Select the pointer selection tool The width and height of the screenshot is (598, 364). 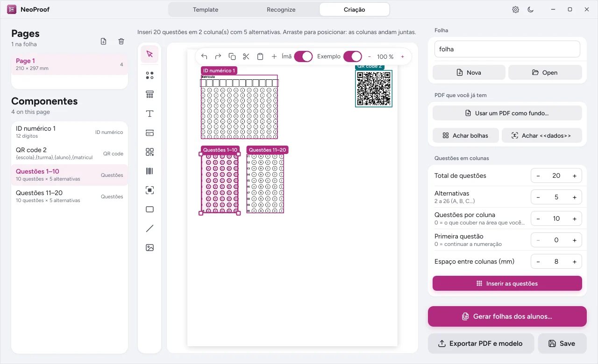pos(149,54)
